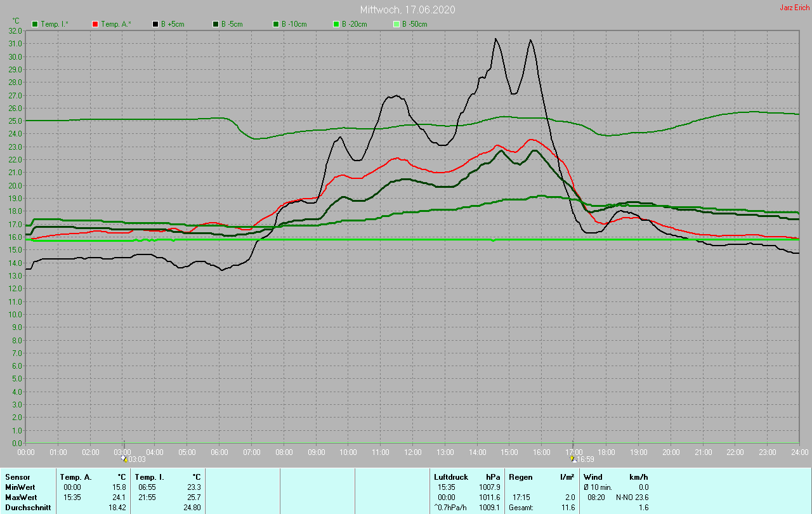Click the MinWert row label

pos(19,487)
